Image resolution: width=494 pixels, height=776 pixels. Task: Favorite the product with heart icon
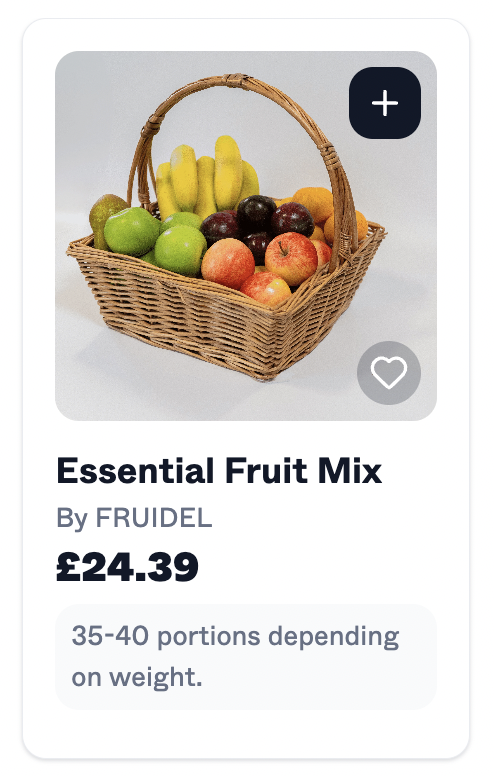coord(389,373)
